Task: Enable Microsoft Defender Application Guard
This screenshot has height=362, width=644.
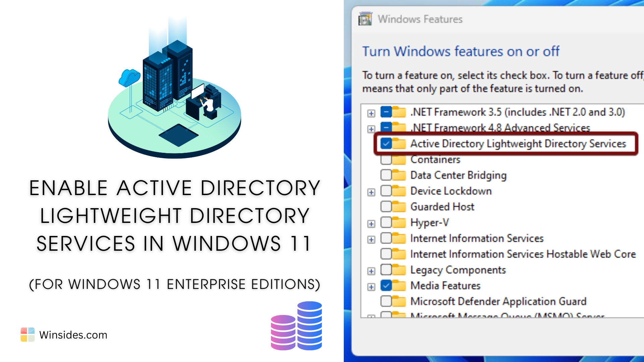Action: [x=386, y=301]
